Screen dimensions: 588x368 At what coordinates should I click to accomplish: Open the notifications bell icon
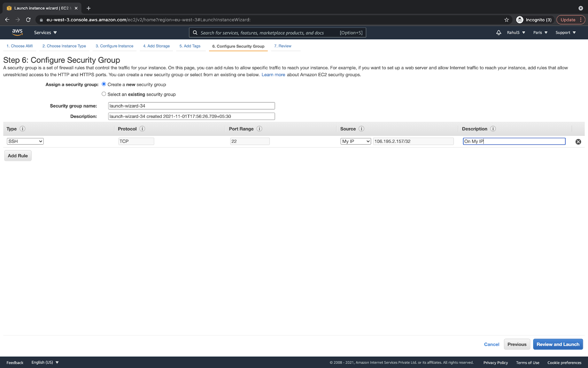coord(499,32)
